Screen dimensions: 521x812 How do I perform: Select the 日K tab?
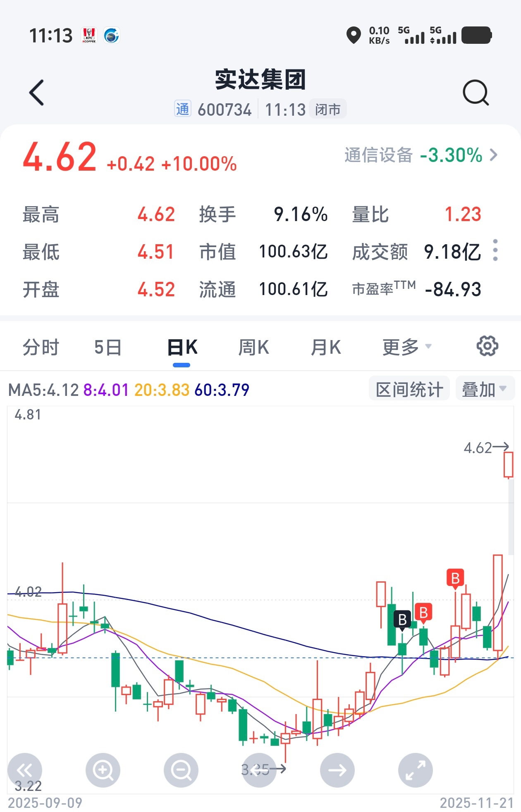[x=182, y=347]
